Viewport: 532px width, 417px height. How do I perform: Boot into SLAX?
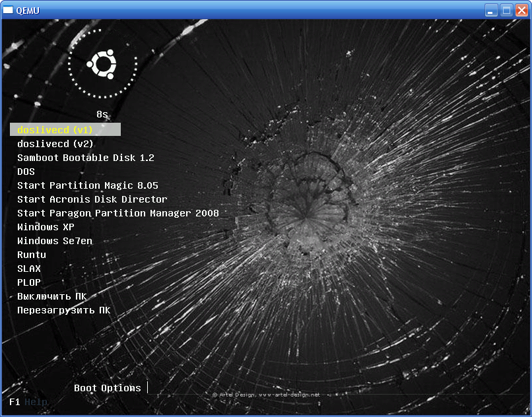(29, 269)
